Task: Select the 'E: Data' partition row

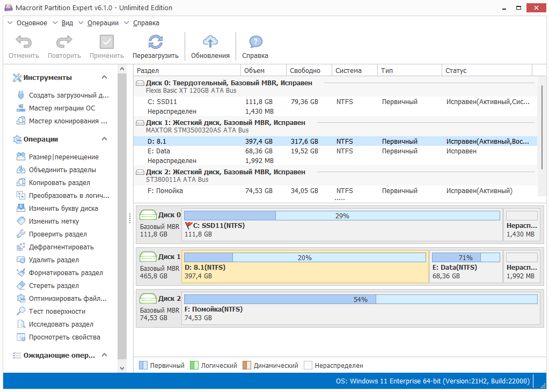Action: pyautogui.click(x=335, y=151)
